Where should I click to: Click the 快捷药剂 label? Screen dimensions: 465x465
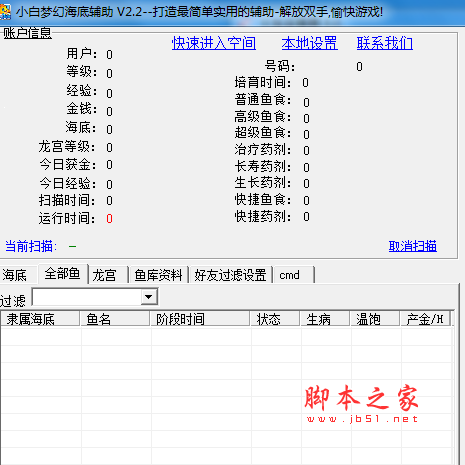(x=263, y=217)
